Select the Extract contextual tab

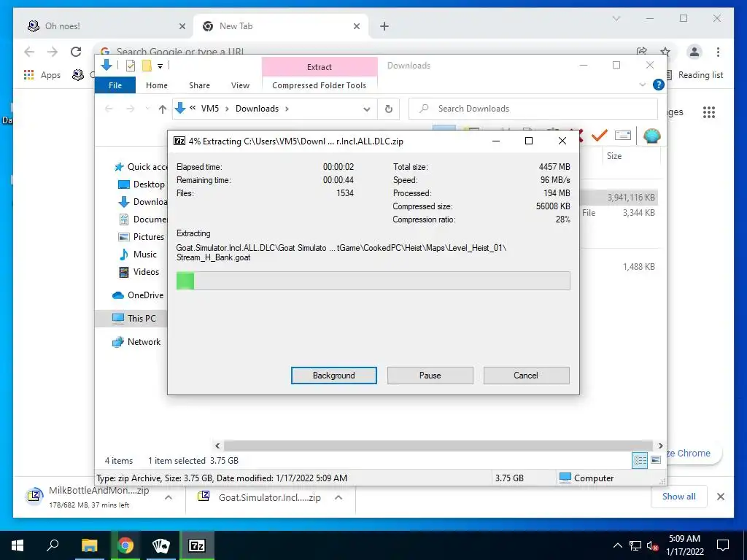pyautogui.click(x=320, y=66)
